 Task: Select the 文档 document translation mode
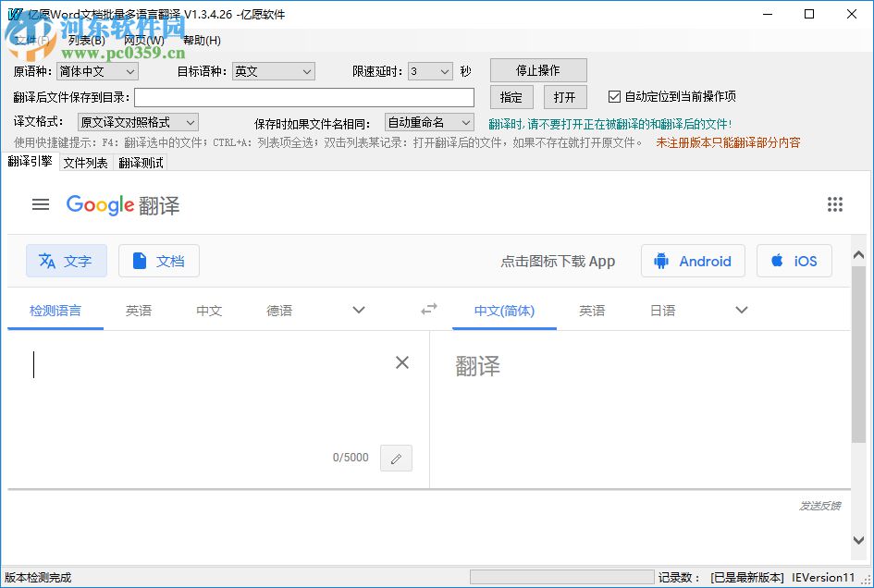click(x=158, y=261)
